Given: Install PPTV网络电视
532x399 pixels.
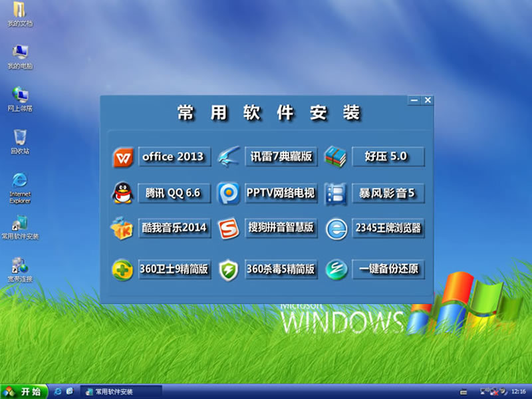Looking at the screenshot, I should point(281,193).
